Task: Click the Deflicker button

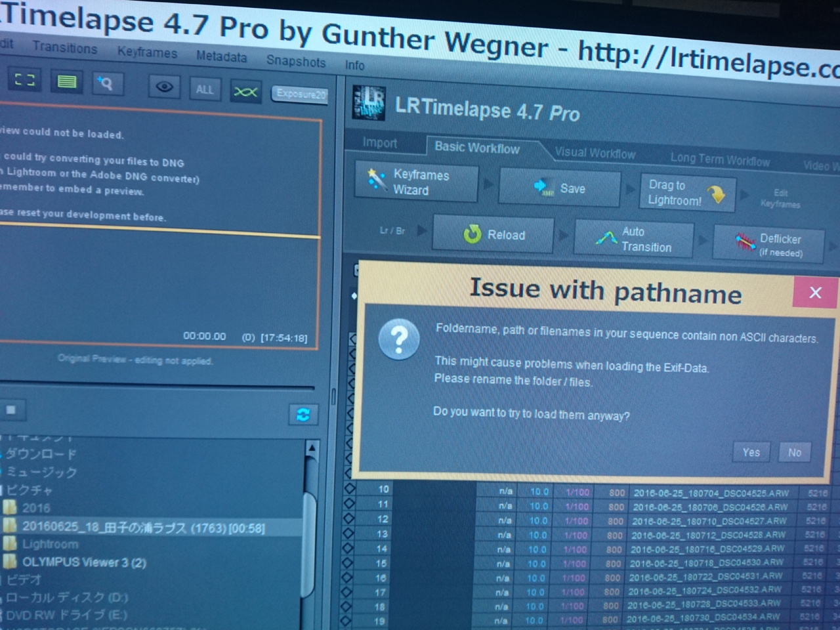Action: pos(768,244)
